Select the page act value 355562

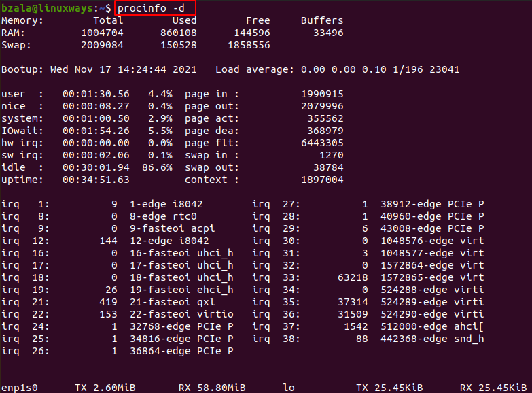(325, 118)
